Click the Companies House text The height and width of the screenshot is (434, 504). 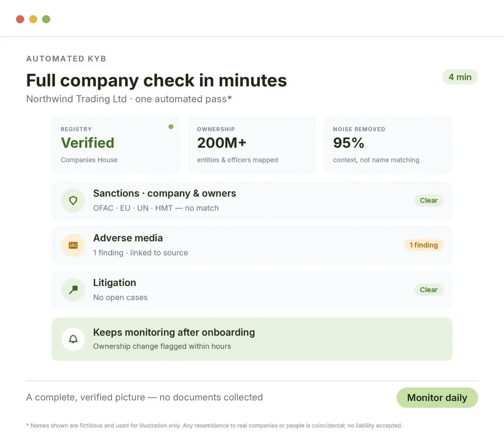coord(89,160)
